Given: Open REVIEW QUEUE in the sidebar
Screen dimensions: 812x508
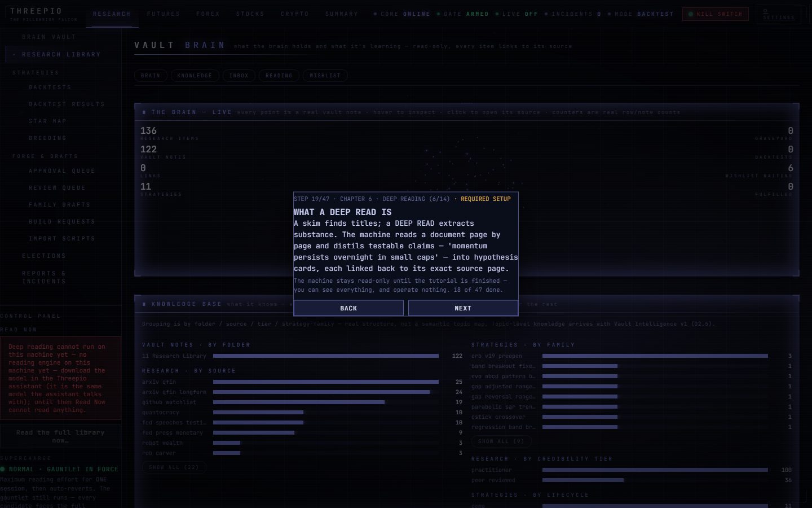Looking at the screenshot, I should pyautogui.click(x=58, y=188).
